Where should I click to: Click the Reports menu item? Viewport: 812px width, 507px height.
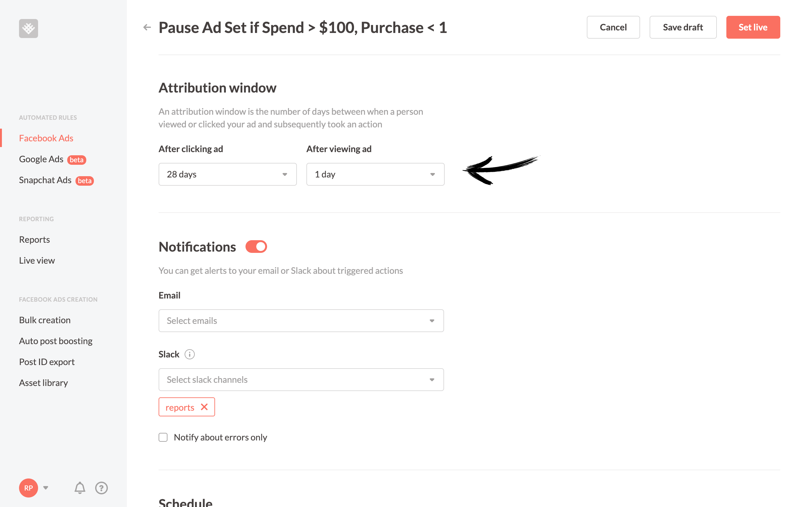click(x=35, y=240)
